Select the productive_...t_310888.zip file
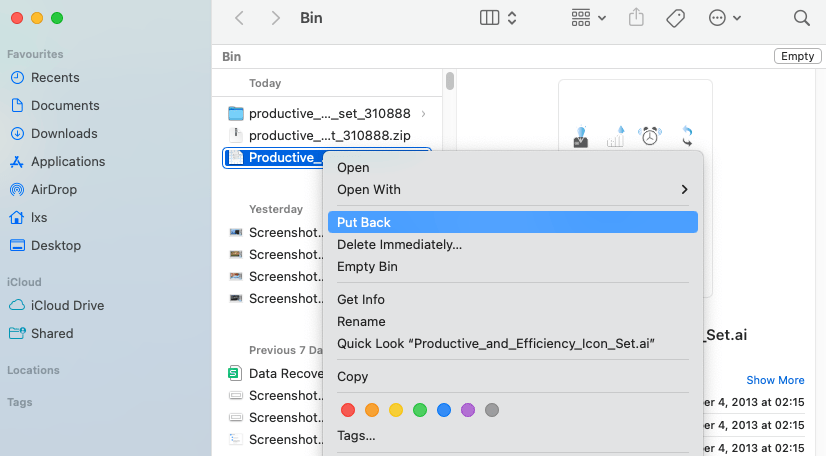826x456 pixels. tap(329, 135)
